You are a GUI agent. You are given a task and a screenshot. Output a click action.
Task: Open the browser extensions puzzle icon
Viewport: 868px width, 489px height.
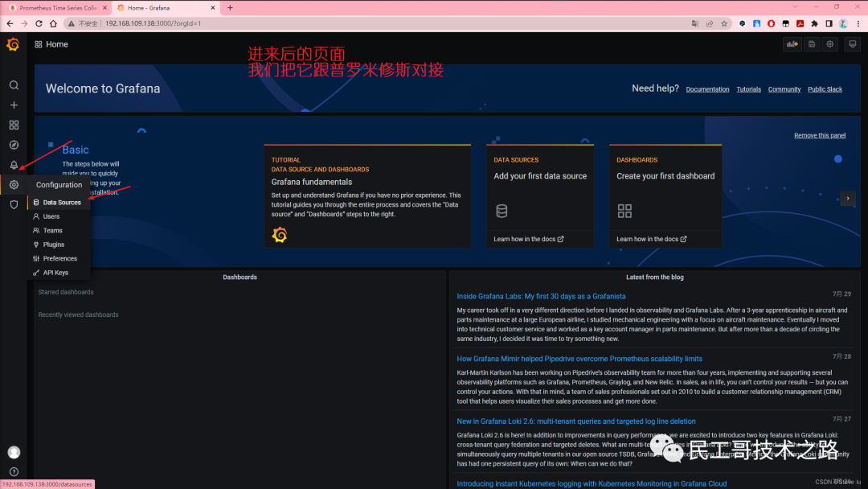[814, 23]
